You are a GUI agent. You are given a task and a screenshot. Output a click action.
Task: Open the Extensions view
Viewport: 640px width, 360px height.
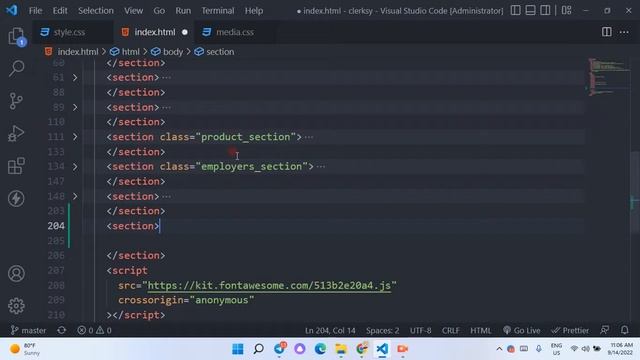16,166
